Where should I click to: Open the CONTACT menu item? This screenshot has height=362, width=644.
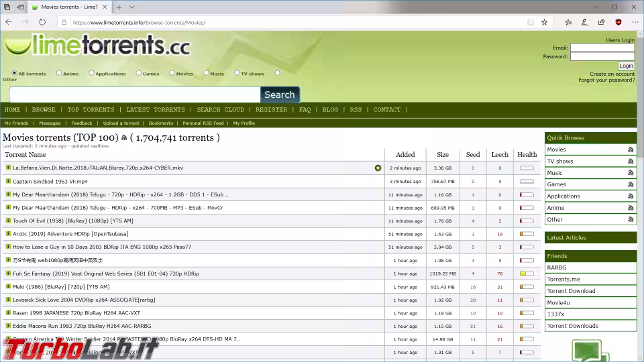click(386, 109)
